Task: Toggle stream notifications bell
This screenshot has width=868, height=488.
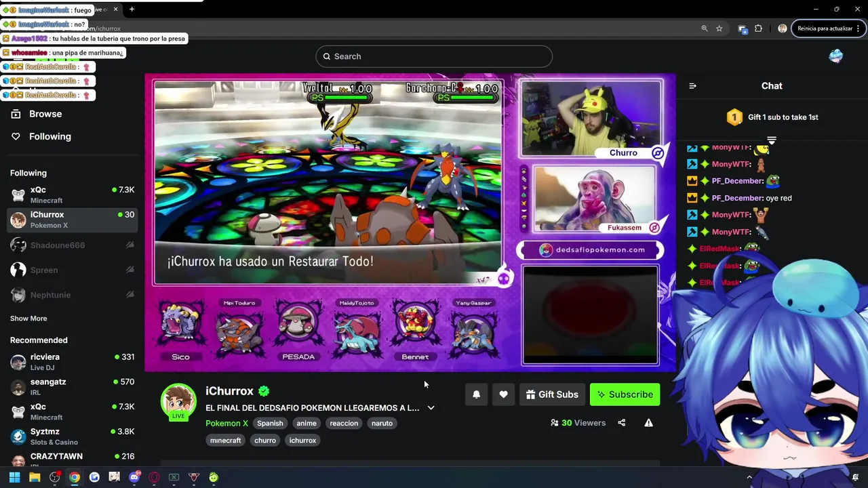Action: (x=476, y=394)
